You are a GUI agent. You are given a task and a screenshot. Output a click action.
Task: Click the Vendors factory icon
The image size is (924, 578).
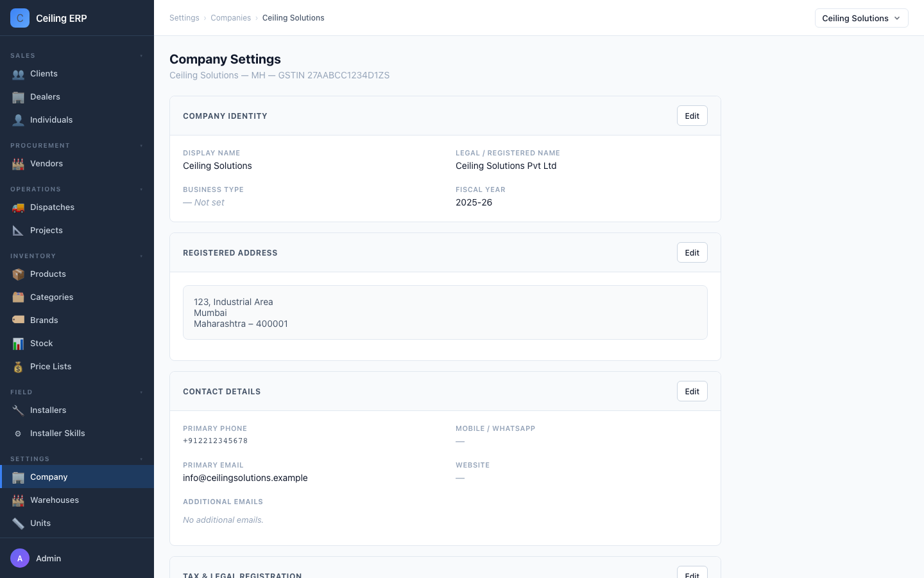click(x=18, y=164)
